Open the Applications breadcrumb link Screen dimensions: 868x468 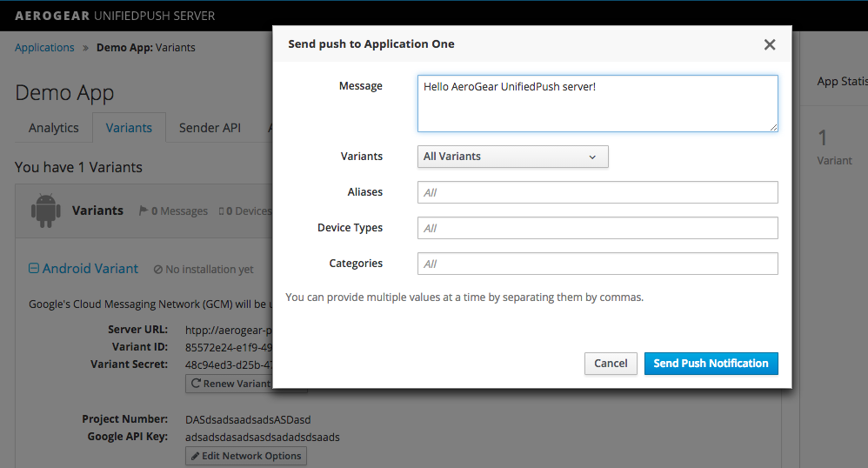(44, 48)
